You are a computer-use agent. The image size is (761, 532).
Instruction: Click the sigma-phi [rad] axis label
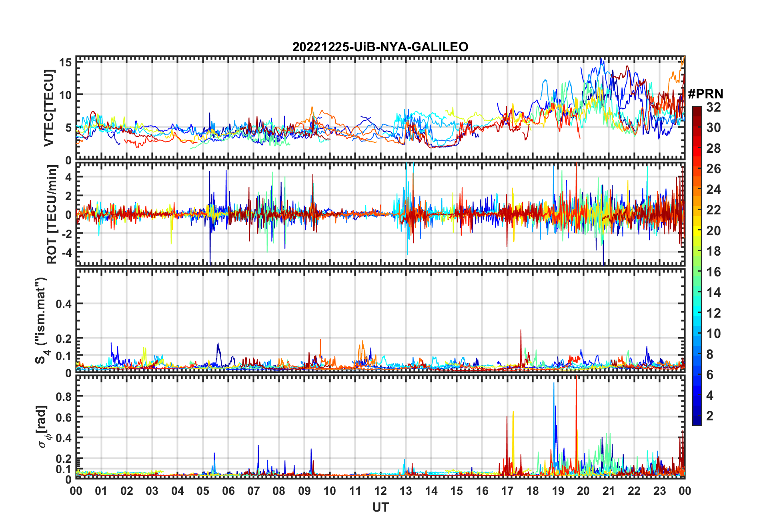tap(43, 427)
